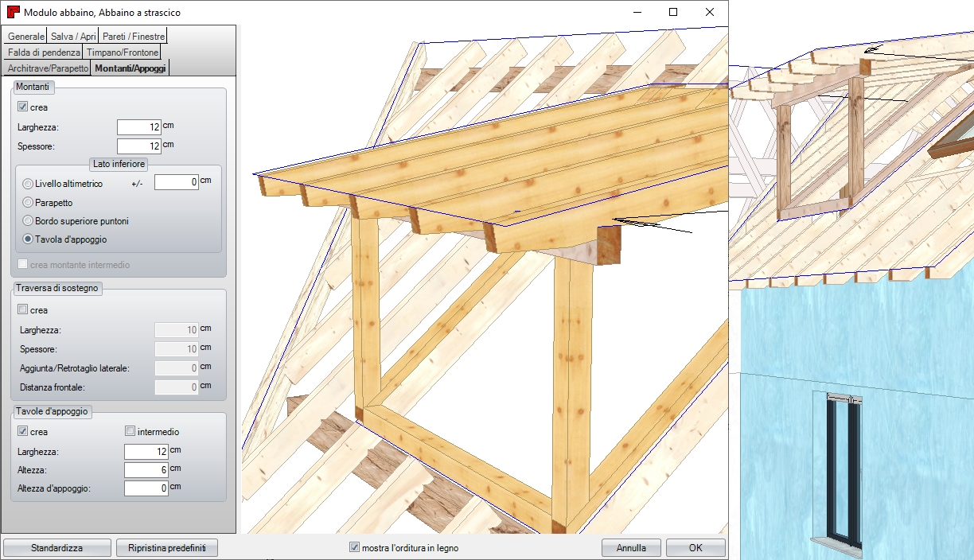Screen dimensions: 974x560
Task: Click the Altezza input field
Action: point(146,470)
